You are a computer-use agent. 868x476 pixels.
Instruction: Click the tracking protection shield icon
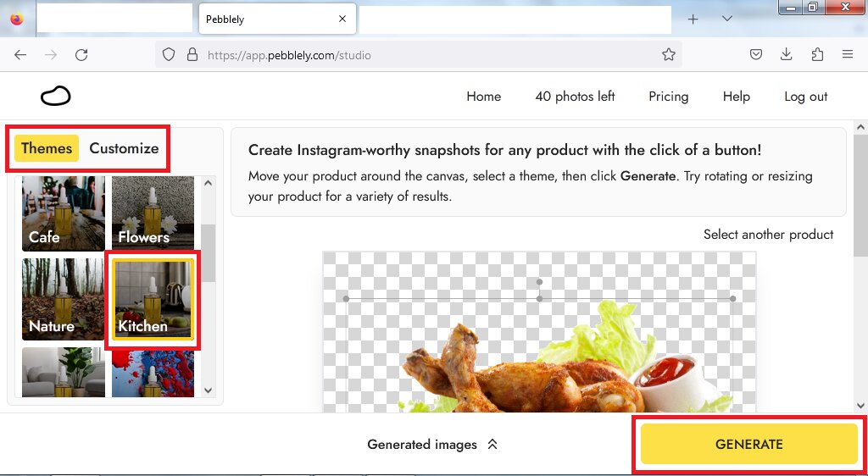169,55
